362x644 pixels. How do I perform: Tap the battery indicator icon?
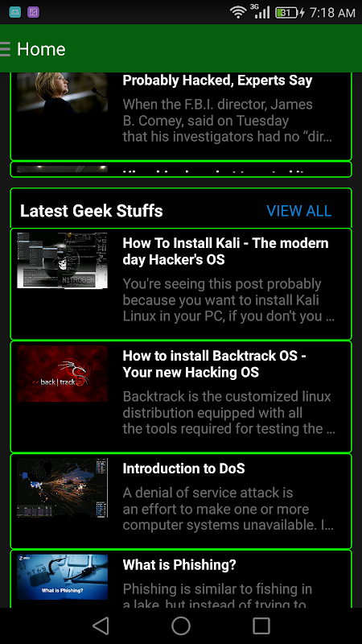coord(286,13)
